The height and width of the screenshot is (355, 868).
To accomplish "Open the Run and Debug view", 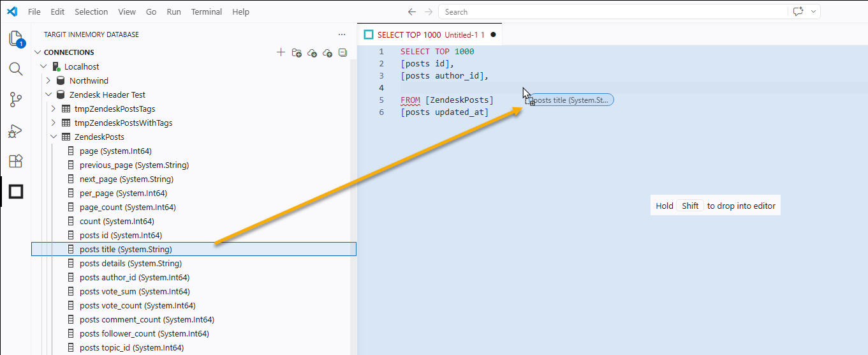I will 16,131.
